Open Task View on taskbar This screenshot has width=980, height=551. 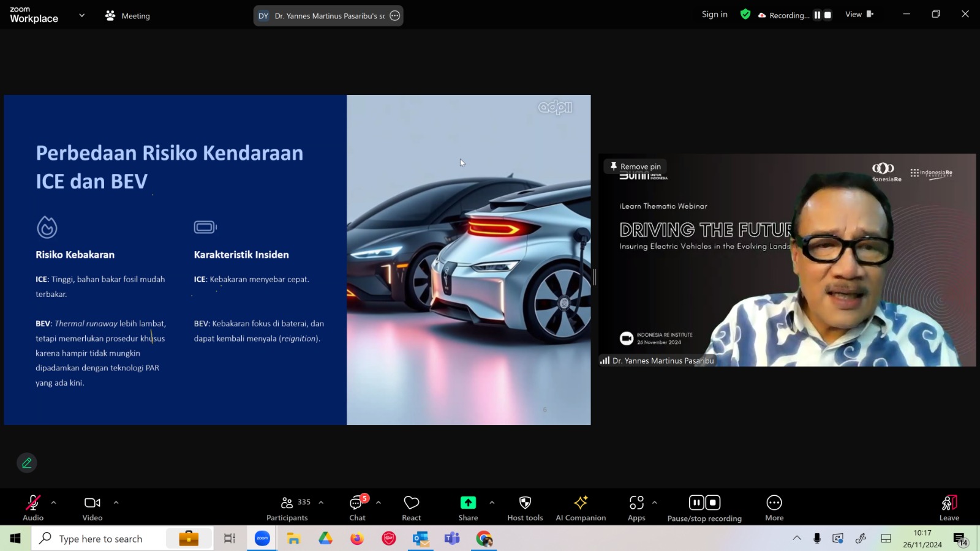tap(230, 539)
